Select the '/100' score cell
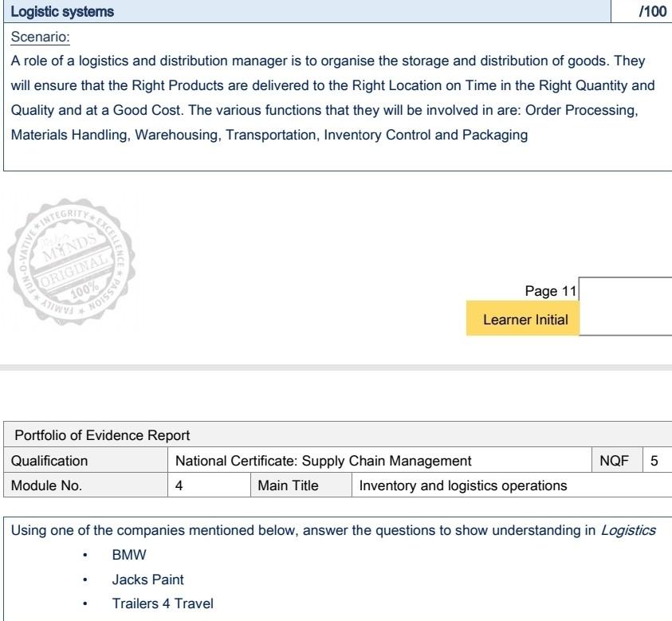This screenshot has width=672, height=621. pyautogui.click(x=641, y=12)
